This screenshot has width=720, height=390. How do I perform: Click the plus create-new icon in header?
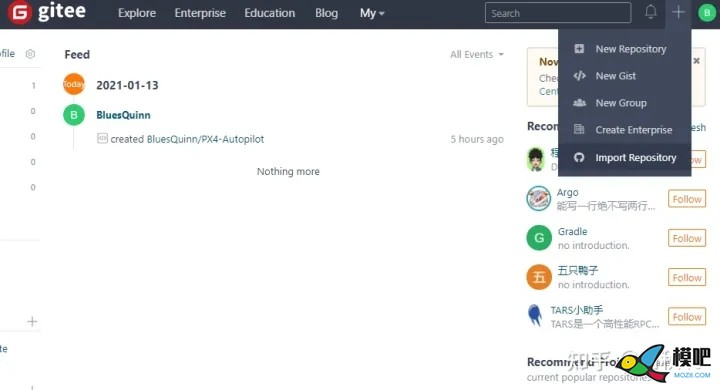pos(678,12)
